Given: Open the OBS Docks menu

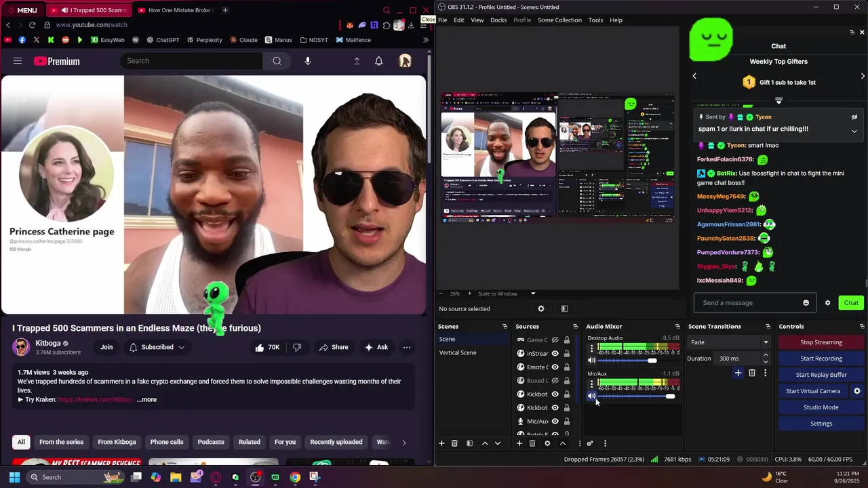Looking at the screenshot, I should pyautogui.click(x=498, y=20).
